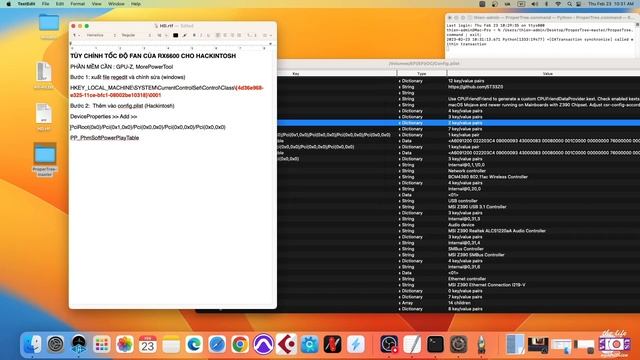The image size is (640, 360).
Task: Open System Settings from the Dock
Action: point(56,344)
